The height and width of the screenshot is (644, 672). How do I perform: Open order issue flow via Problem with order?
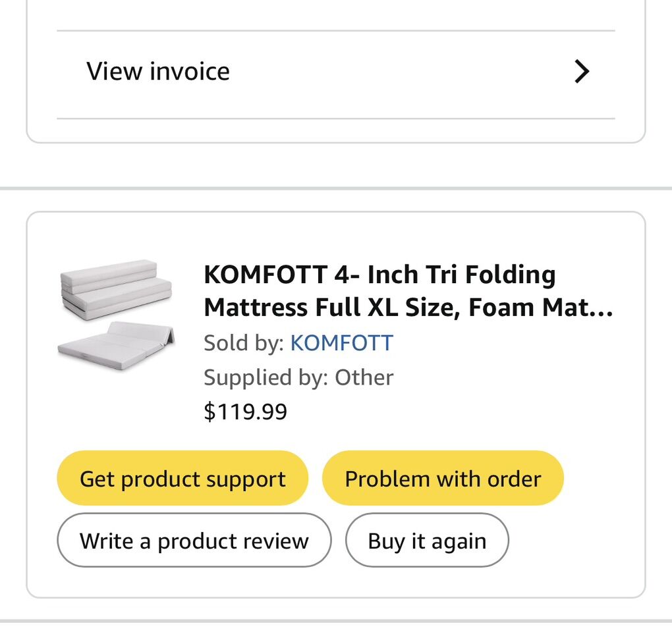443,478
